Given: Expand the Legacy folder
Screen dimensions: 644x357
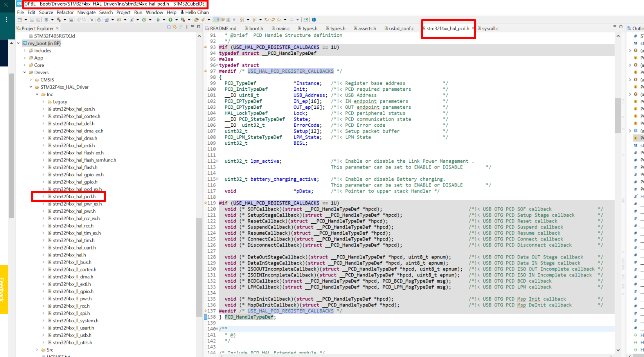Looking at the screenshot, I should click(x=43, y=102).
